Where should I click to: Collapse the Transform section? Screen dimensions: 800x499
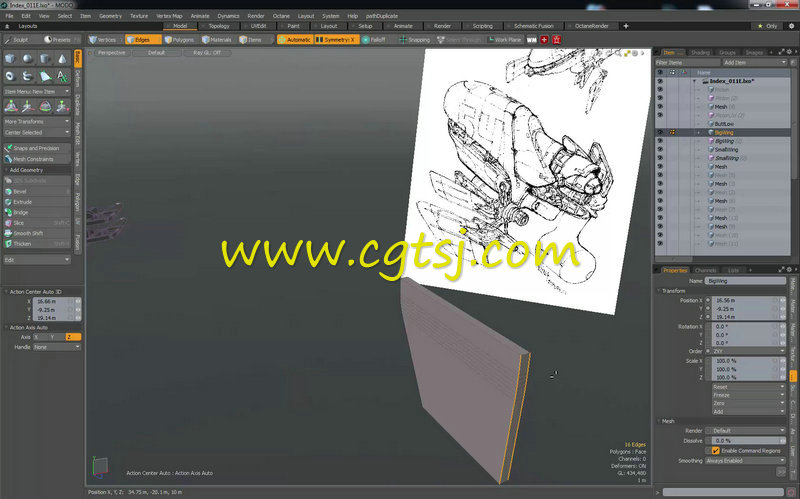tap(659, 291)
